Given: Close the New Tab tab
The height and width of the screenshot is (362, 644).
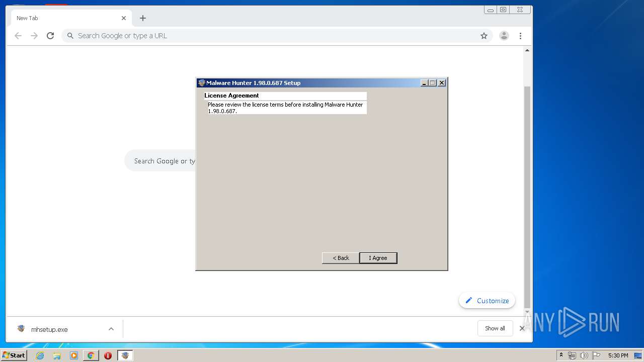Looking at the screenshot, I should (x=124, y=18).
